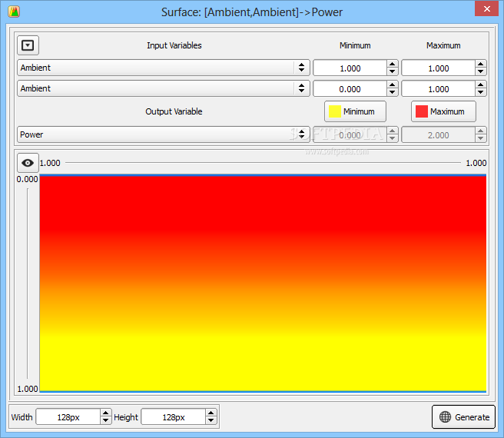Toggle the eye visibility button above the surface
This screenshot has height=438, width=504.
coord(28,163)
